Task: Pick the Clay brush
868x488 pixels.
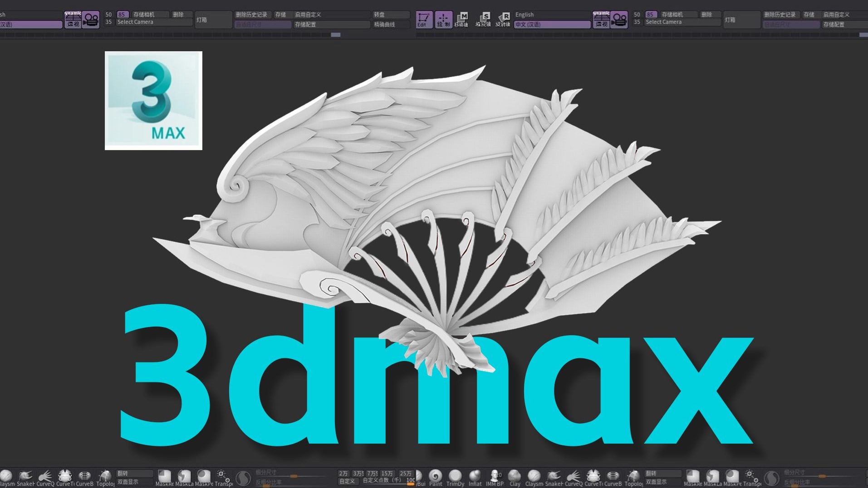Action: click(515, 478)
